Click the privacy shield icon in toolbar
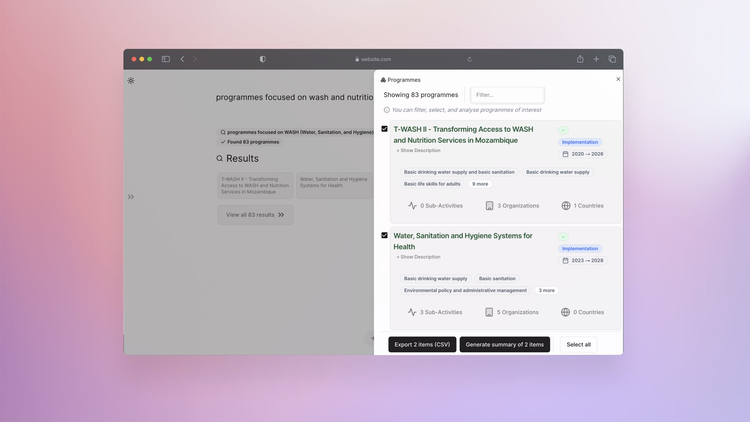Screen dimensions: 750x422 click(x=263, y=59)
